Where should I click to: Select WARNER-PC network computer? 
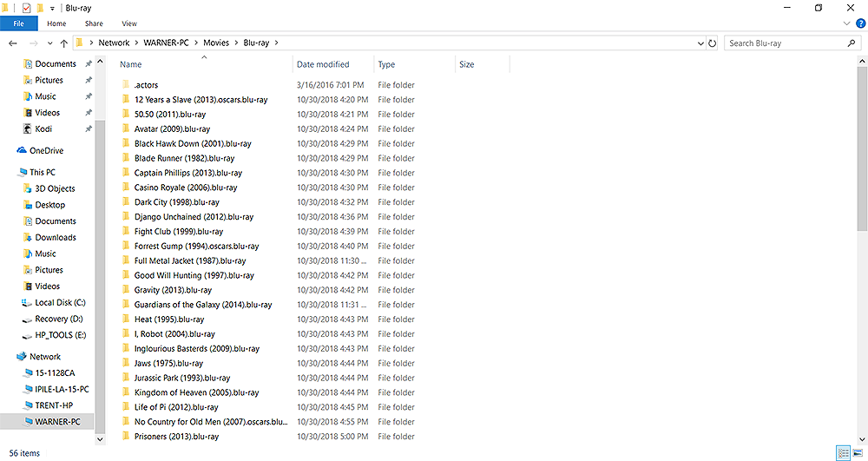point(57,421)
